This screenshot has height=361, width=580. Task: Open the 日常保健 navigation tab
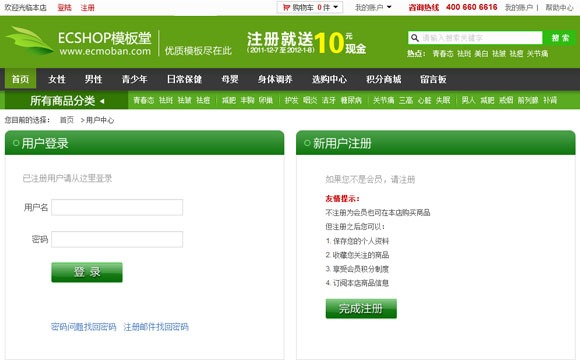tap(184, 79)
